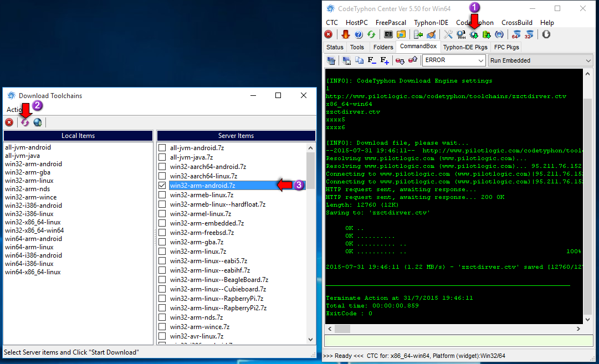Select win32-arm-linux--BeagleBoard.7z row text

219,280
